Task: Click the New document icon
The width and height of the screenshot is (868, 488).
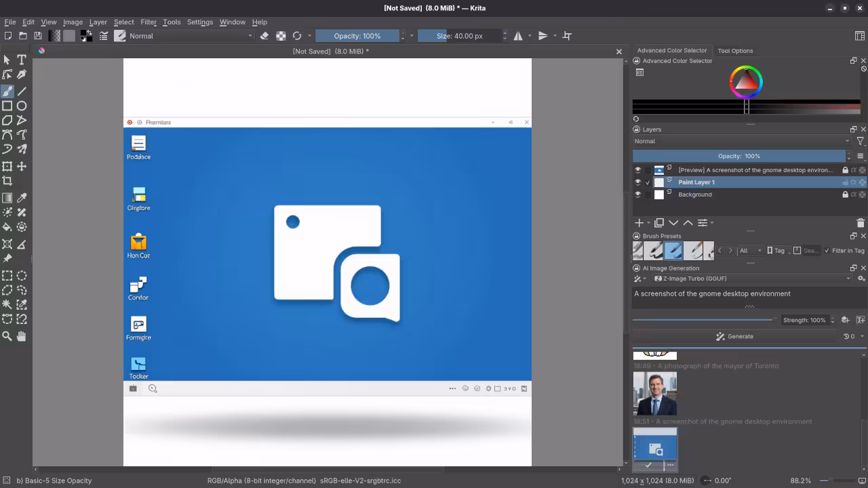Action: tap(8, 35)
